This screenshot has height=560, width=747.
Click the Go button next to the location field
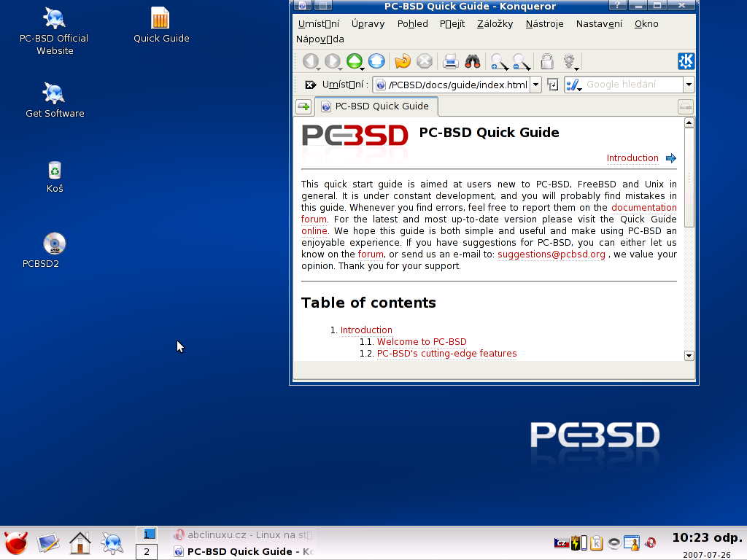(x=553, y=85)
